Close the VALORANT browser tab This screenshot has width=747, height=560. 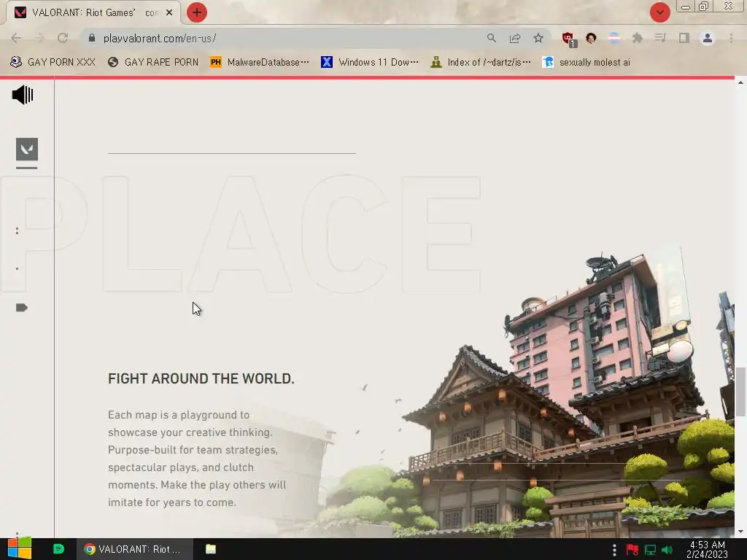click(x=169, y=13)
